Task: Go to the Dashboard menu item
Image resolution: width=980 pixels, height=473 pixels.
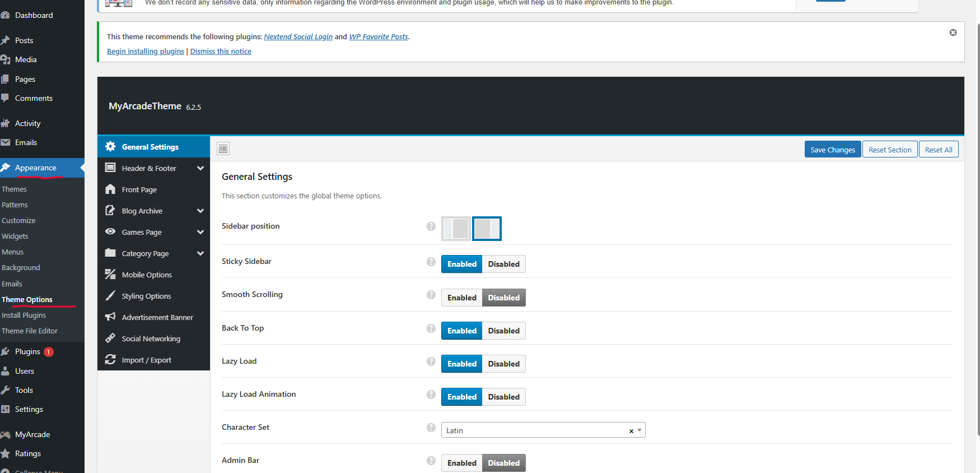Action: click(x=34, y=15)
